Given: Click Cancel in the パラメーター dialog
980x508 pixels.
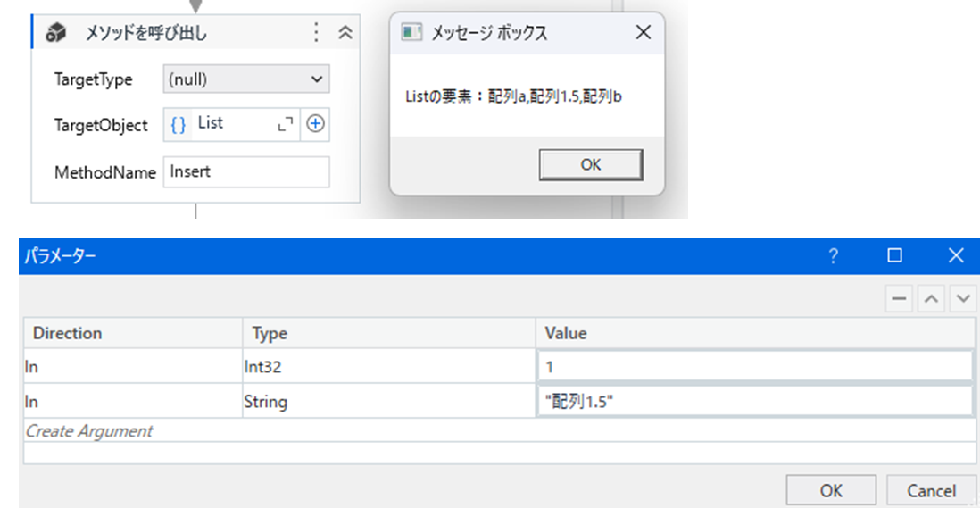Looking at the screenshot, I should [x=931, y=490].
